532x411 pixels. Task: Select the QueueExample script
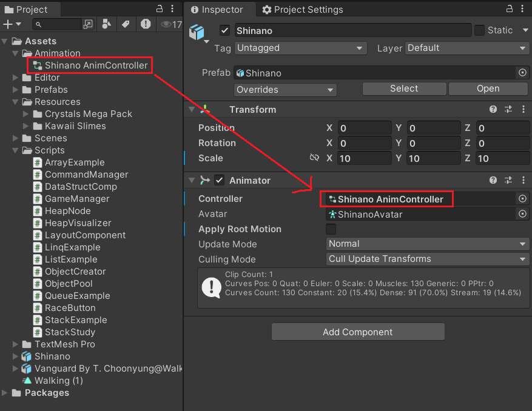[x=72, y=296]
